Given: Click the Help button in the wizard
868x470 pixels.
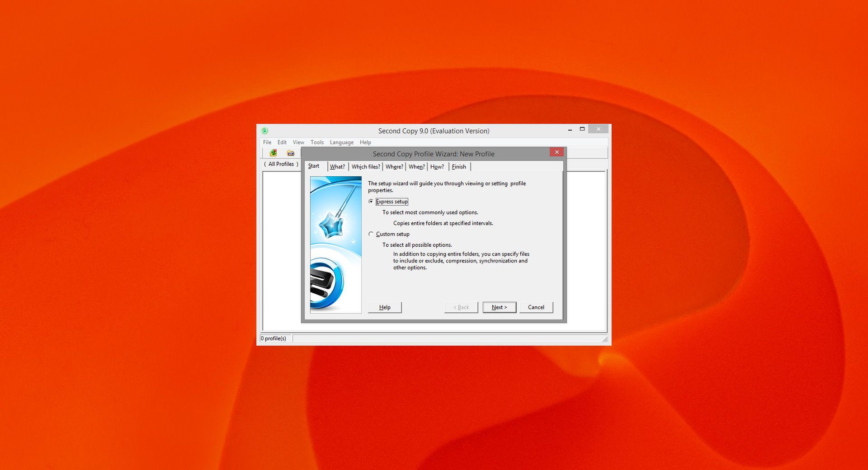Looking at the screenshot, I should 384,307.
